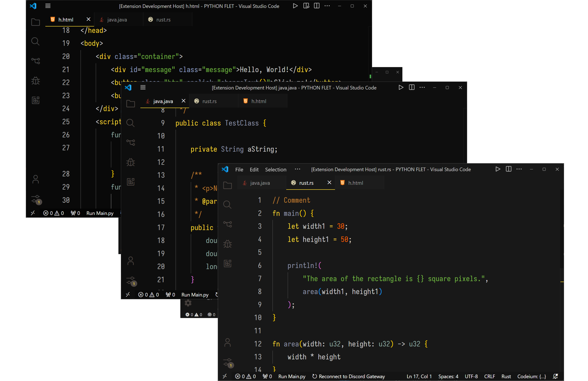Toggle the notifications bell in the status bar

pyautogui.click(x=555, y=376)
